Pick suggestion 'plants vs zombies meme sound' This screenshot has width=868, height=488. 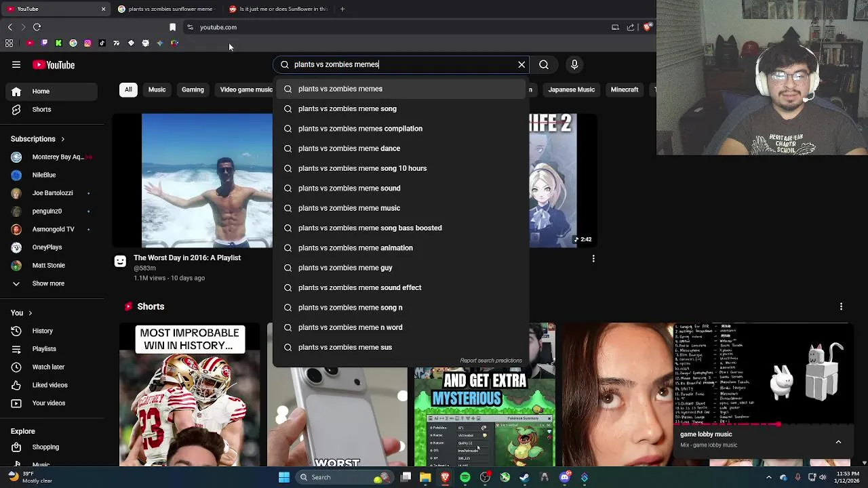[x=400, y=188]
